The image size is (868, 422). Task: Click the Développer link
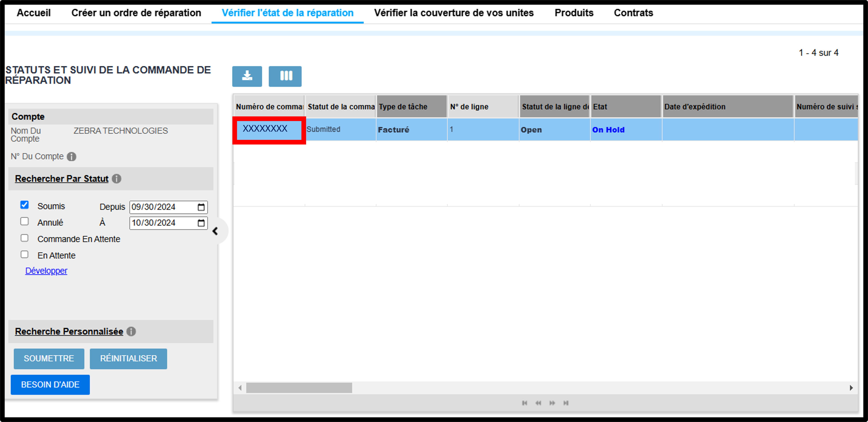(46, 271)
